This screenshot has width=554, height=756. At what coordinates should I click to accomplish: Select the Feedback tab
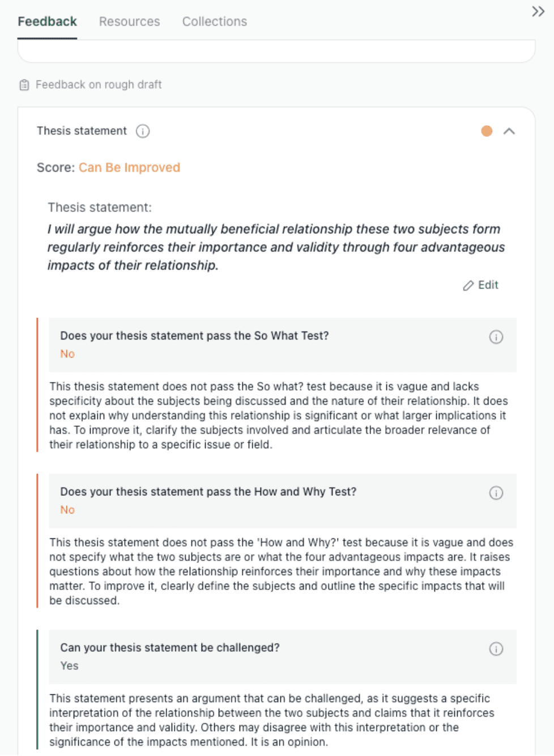coord(47,22)
